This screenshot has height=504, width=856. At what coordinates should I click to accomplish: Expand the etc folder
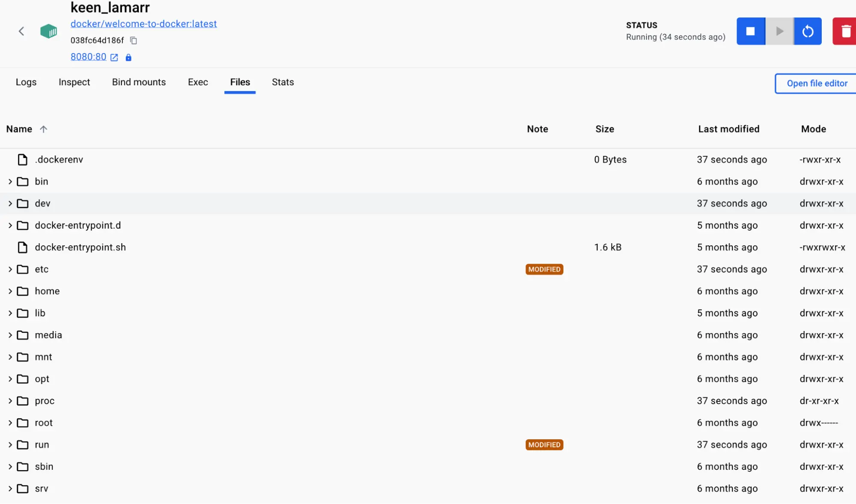click(x=10, y=269)
